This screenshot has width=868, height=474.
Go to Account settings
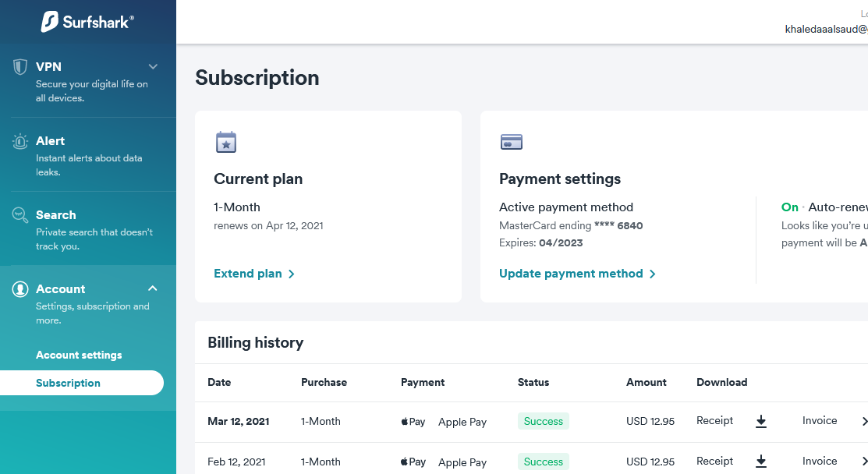(79, 355)
